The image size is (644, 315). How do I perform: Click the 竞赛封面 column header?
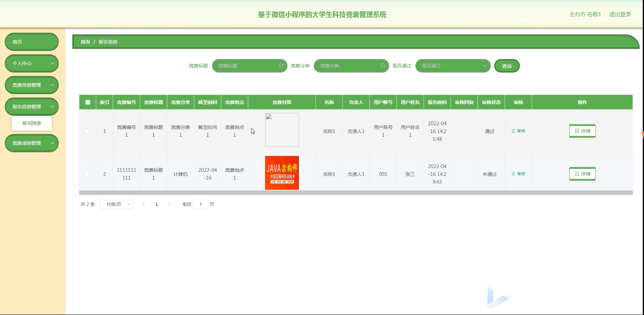coord(282,102)
